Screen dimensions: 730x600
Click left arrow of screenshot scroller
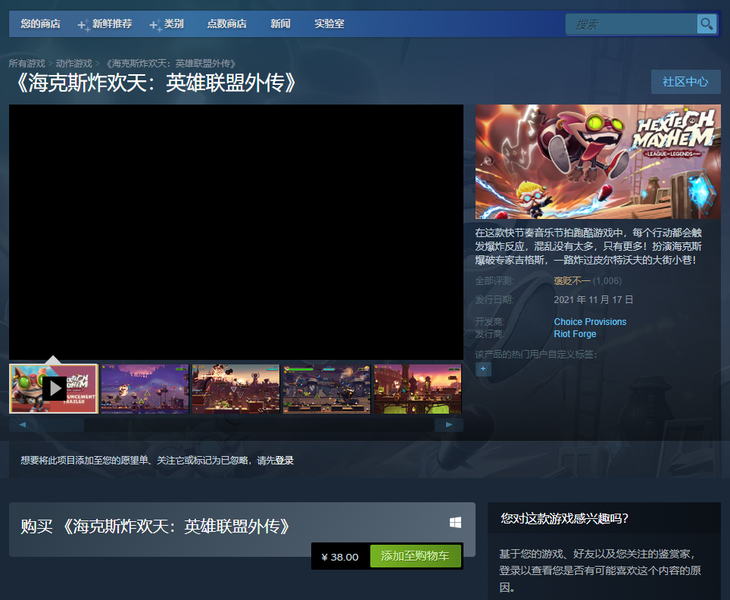[22, 425]
